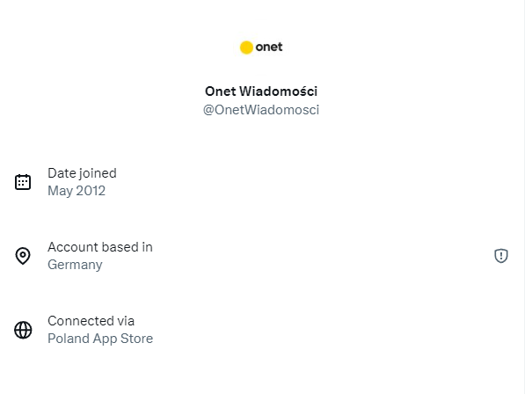The image size is (532, 394).
Task: Click the globe icon for Connected via
Action: (23, 330)
